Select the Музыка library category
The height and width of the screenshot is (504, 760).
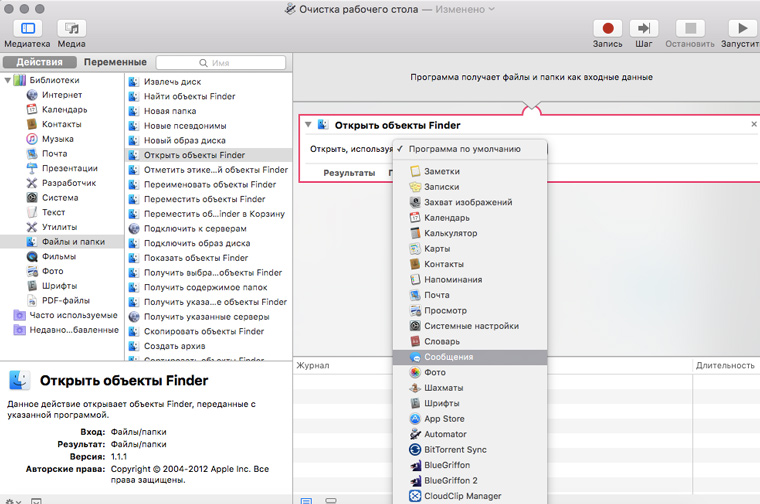(x=58, y=139)
